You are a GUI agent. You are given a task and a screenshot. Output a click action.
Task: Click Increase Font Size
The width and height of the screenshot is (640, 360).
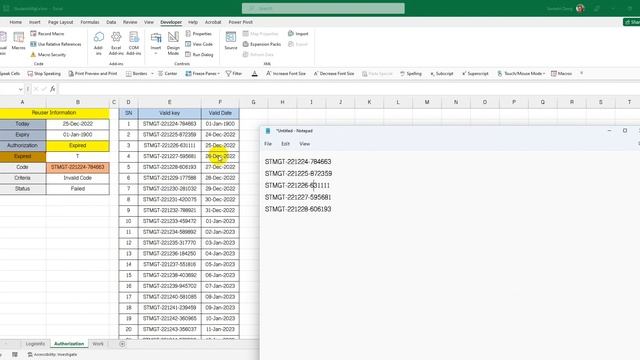click(286, 73)
